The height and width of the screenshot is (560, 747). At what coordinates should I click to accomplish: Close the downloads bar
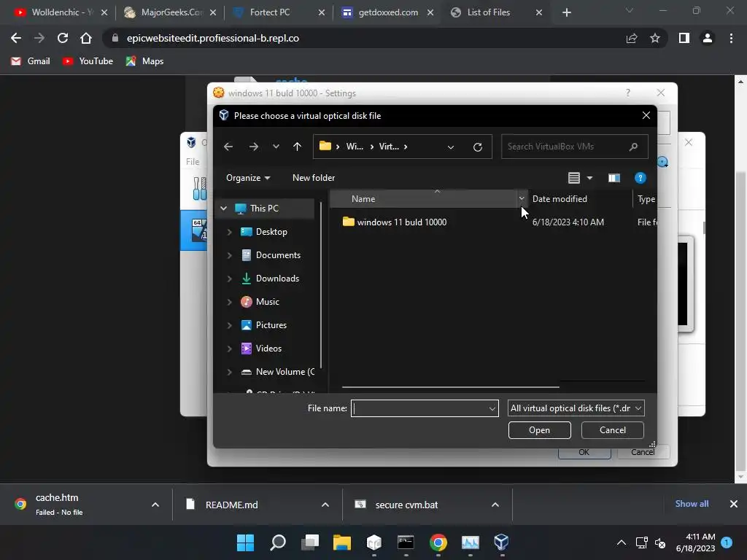coord(734,504)
